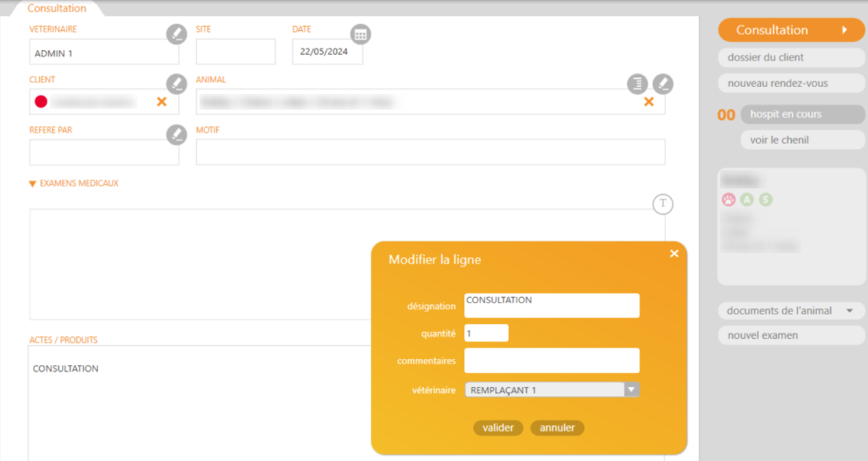Click the quantité input field
868x461 pixels.
point(486,333)
